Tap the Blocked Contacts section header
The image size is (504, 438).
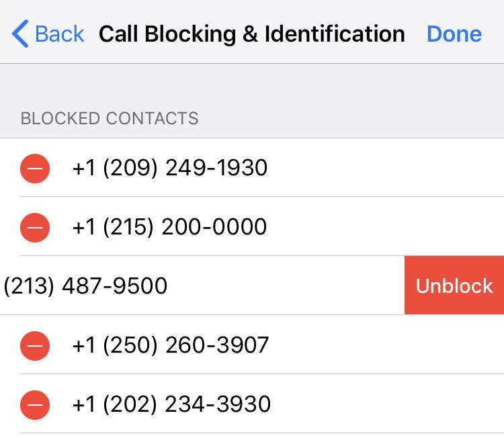(110, 119)
